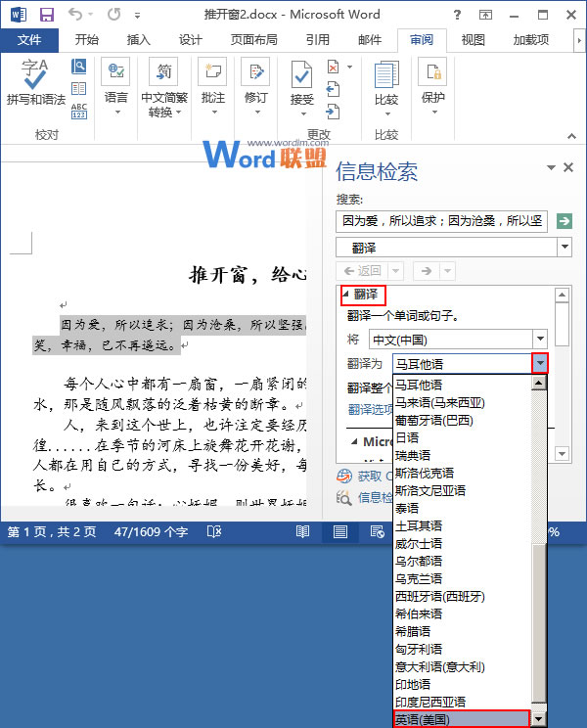Open the Reject dropdown arrow
This screenshot has height=728, width=587.
(349, 67)
